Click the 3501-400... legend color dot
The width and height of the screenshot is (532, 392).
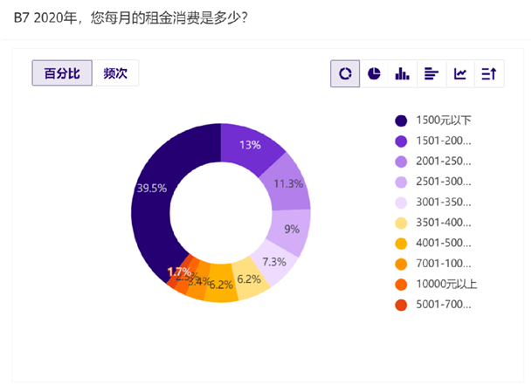pyautogui.click(x=401, y=223)
